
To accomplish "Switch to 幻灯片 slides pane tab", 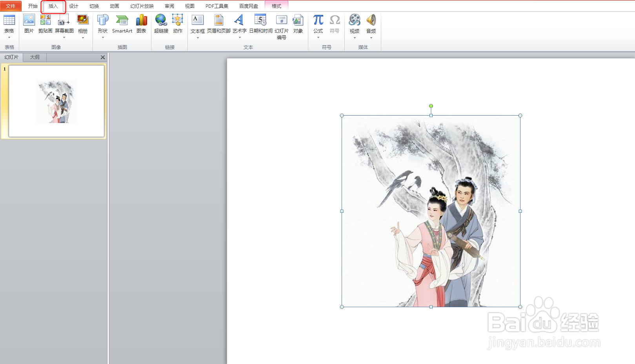I will pos(11,57).
